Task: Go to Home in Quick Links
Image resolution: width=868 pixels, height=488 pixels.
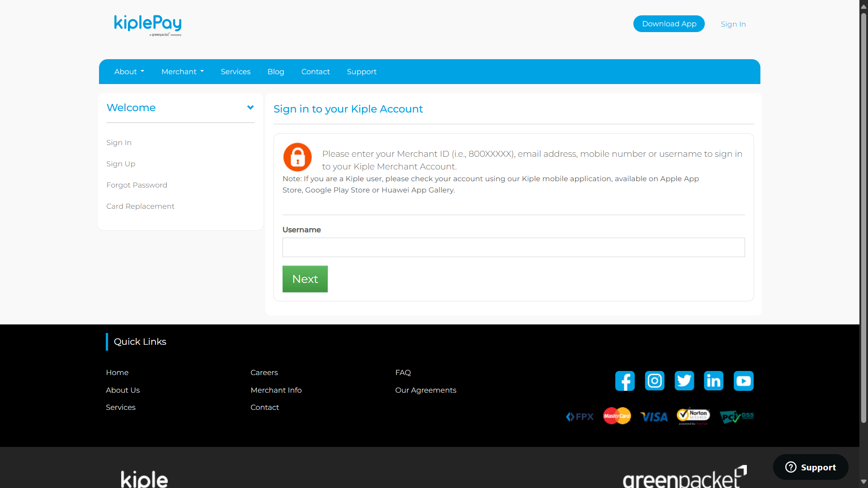Action: click(117, 373)
